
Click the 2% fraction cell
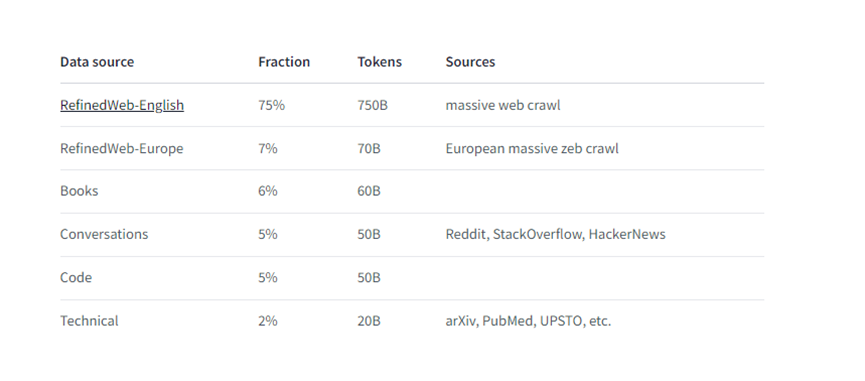(x=268, y=320)
